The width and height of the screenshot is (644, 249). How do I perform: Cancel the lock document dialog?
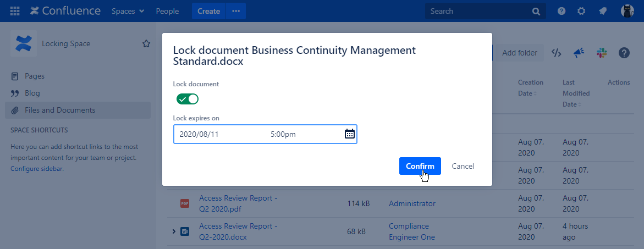point(463,166)
